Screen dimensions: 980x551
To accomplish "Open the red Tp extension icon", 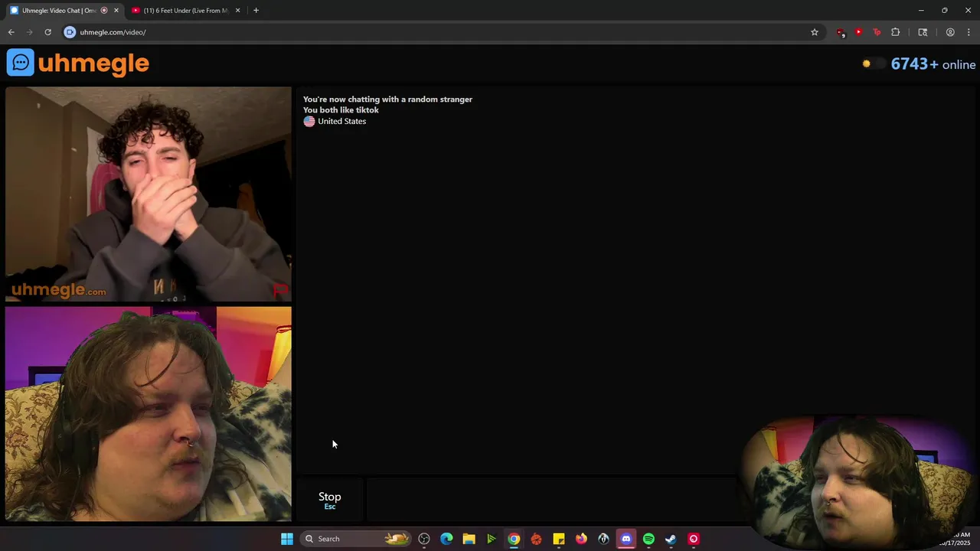I will (x=877, y=32).
